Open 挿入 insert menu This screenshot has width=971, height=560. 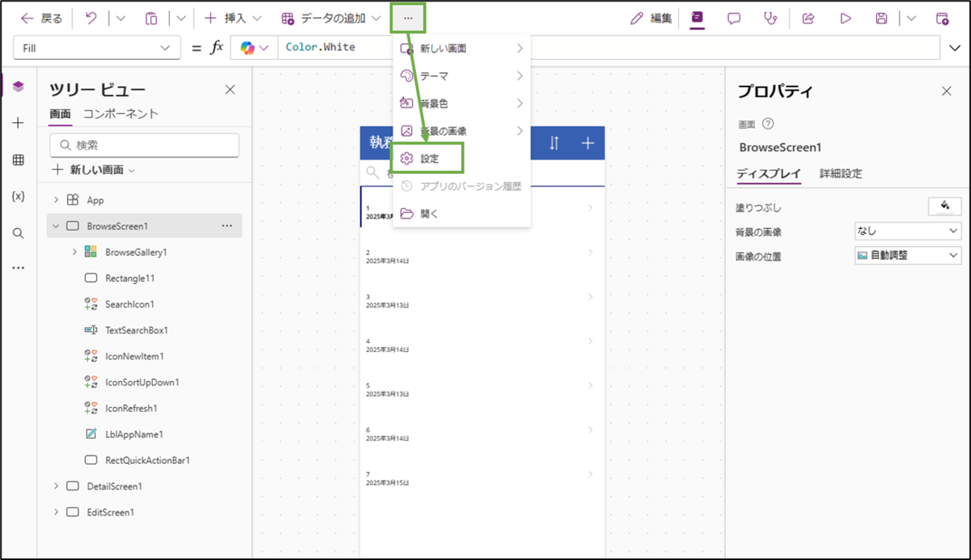232,18
